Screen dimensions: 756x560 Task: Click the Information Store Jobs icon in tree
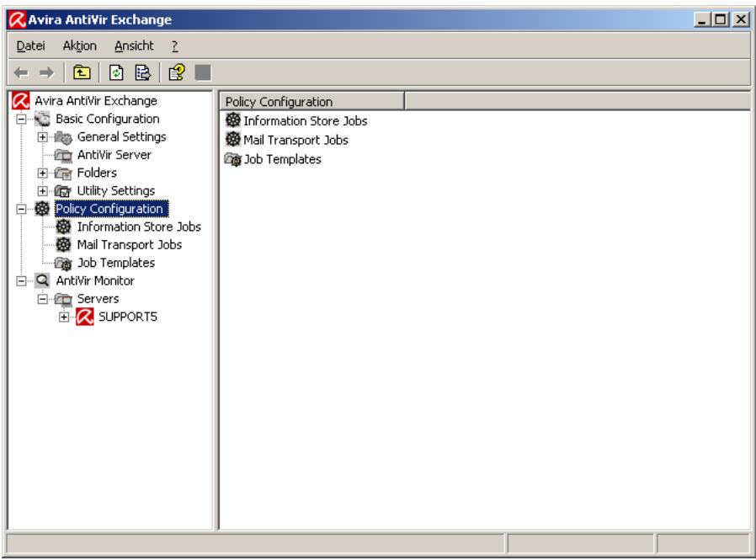[x=64, y=227]
